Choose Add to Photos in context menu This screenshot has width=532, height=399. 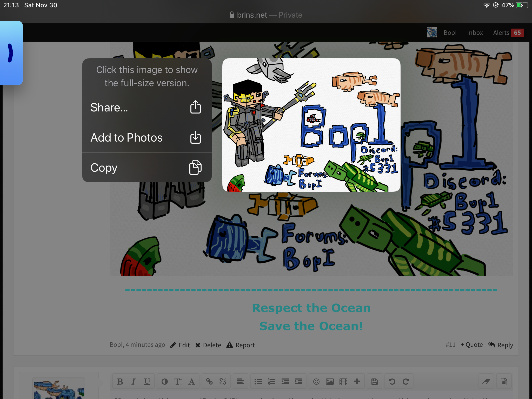tap(147, 137)
